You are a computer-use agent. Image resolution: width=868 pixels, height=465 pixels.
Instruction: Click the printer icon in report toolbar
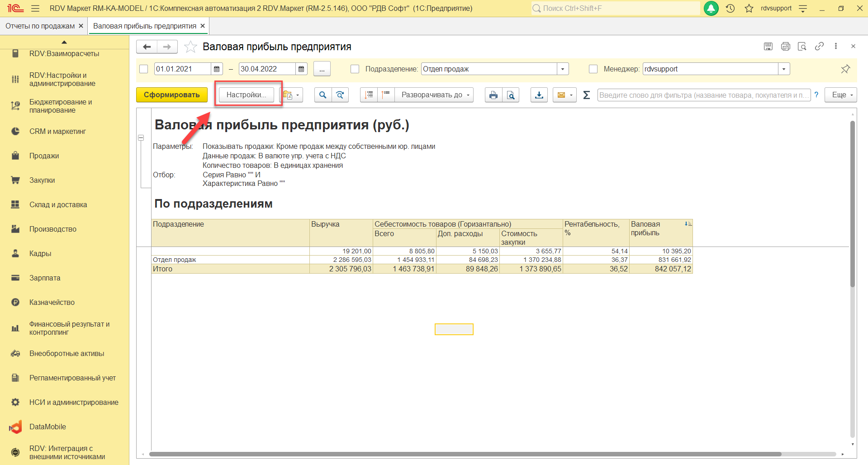(x=493, y=95)
